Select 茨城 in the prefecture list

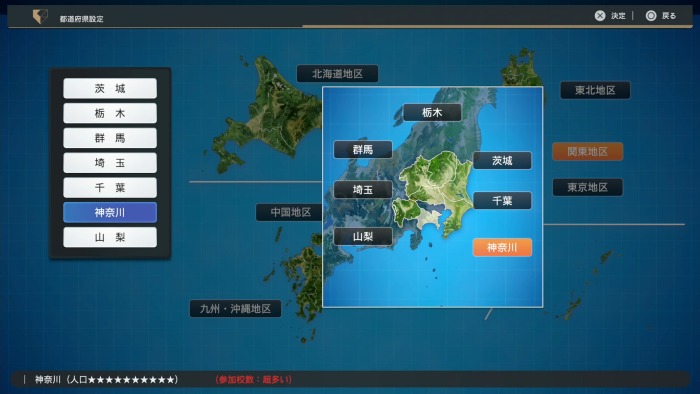pyautogui.click(x=110, y=88)
